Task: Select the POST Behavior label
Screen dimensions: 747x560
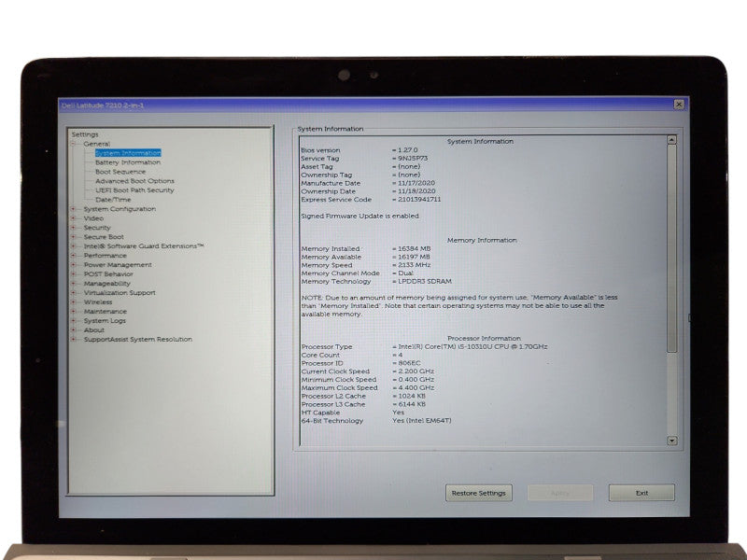Action: click(108, 274)
